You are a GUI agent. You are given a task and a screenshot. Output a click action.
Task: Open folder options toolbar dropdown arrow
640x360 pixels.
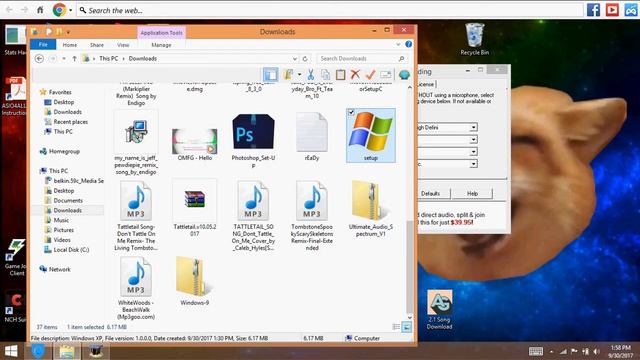point(299,75)
